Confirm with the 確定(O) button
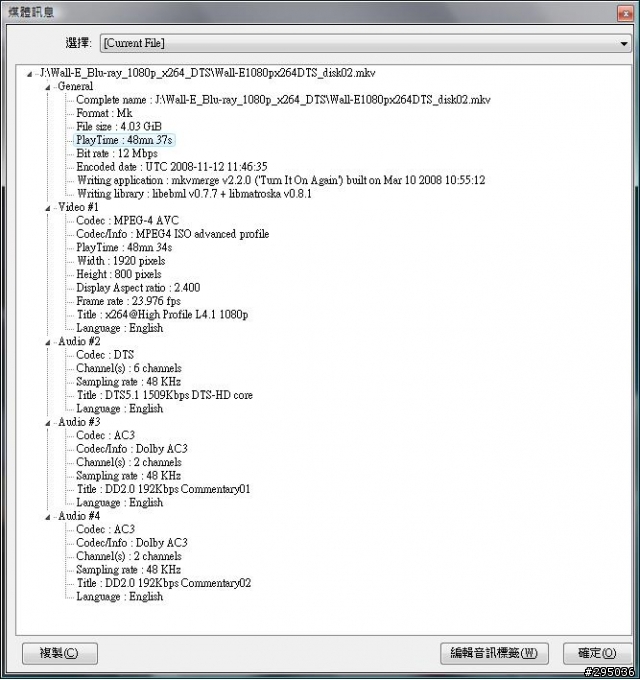 [597, 653]
